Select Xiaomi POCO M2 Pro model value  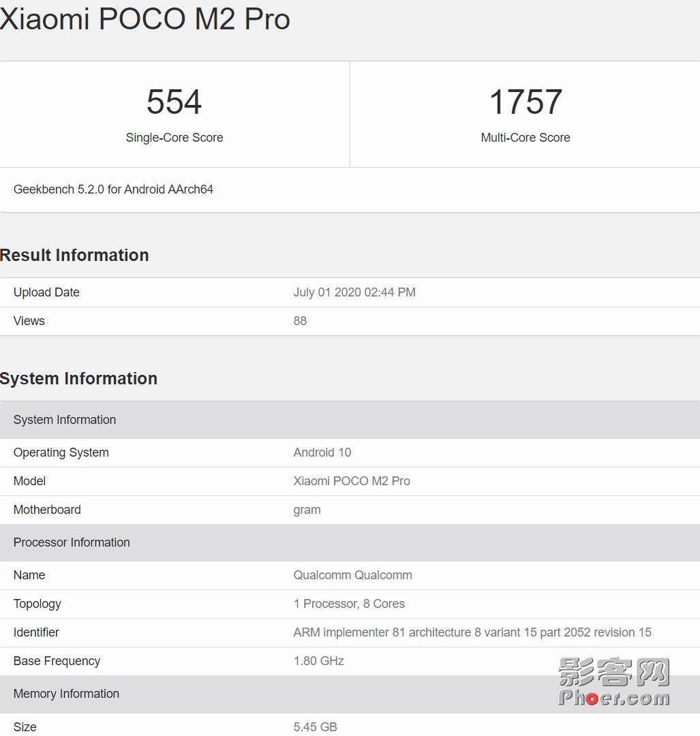352,481
